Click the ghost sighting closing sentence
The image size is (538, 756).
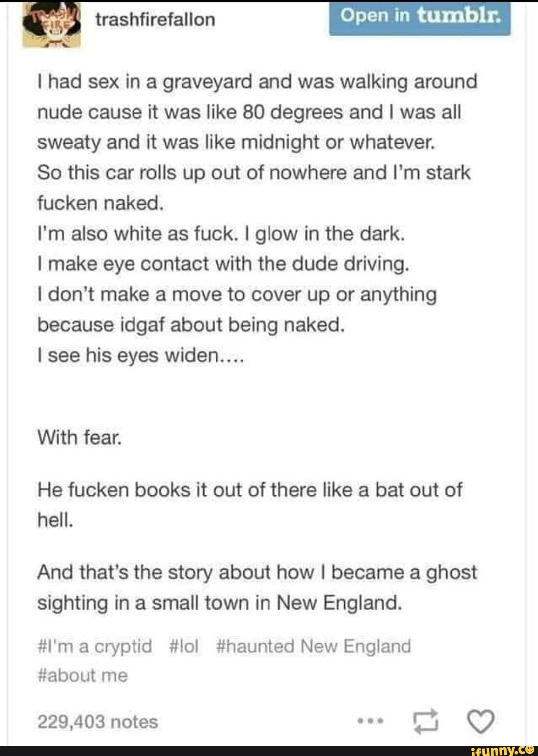tap(257, 587)
